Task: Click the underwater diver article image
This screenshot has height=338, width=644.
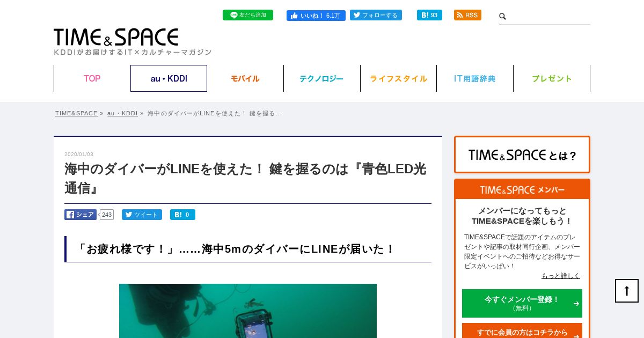Action: point(248,311)
